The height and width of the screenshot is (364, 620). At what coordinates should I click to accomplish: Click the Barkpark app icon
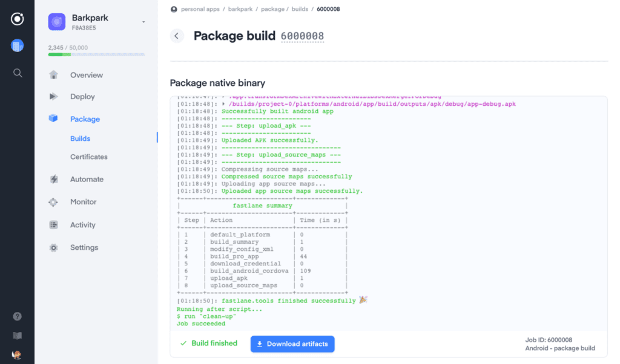coord(57,22)
